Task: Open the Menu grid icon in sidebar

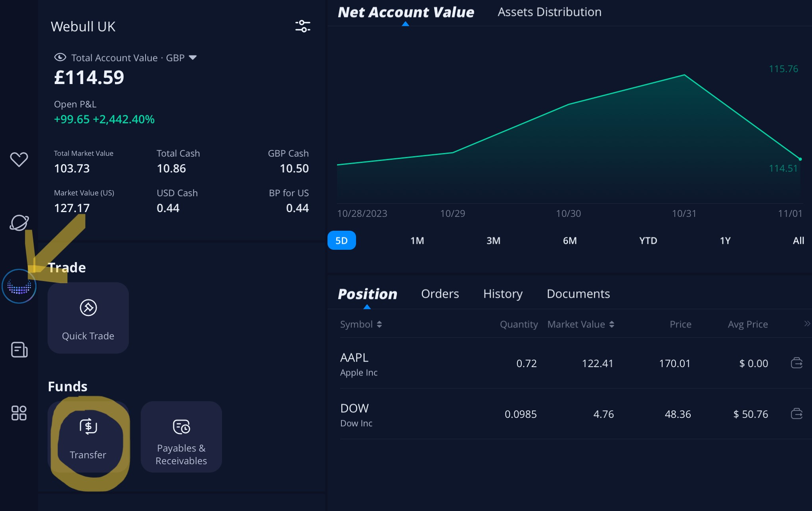Action: (19, 413)
